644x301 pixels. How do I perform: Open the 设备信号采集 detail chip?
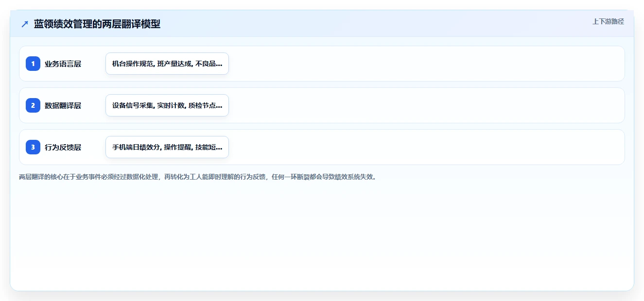click(167, 105)
